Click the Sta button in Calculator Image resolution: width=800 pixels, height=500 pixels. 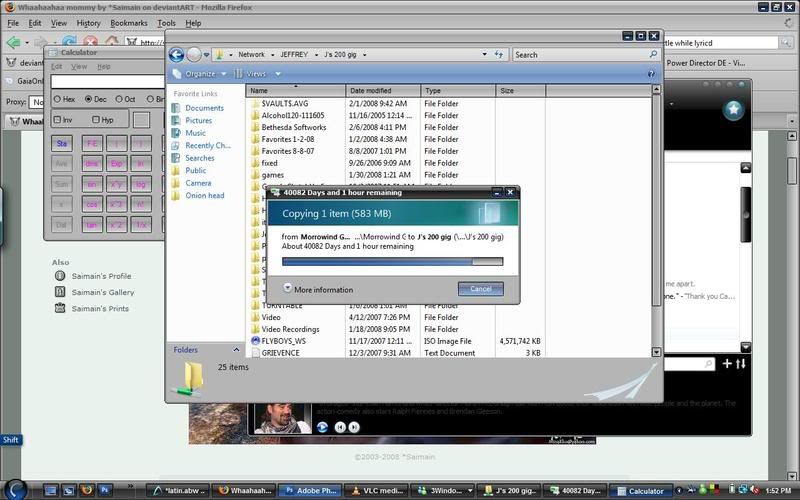pyautogui.click(x=62, y=143)
